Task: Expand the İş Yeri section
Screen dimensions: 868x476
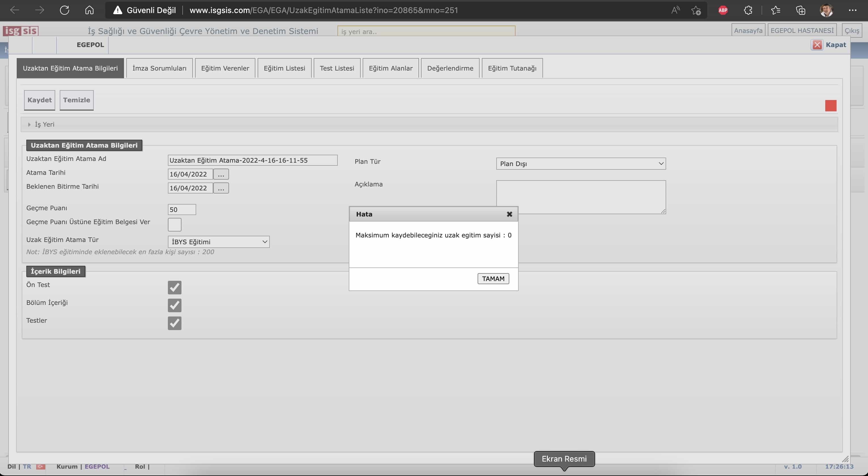Action: coord(41,124)
